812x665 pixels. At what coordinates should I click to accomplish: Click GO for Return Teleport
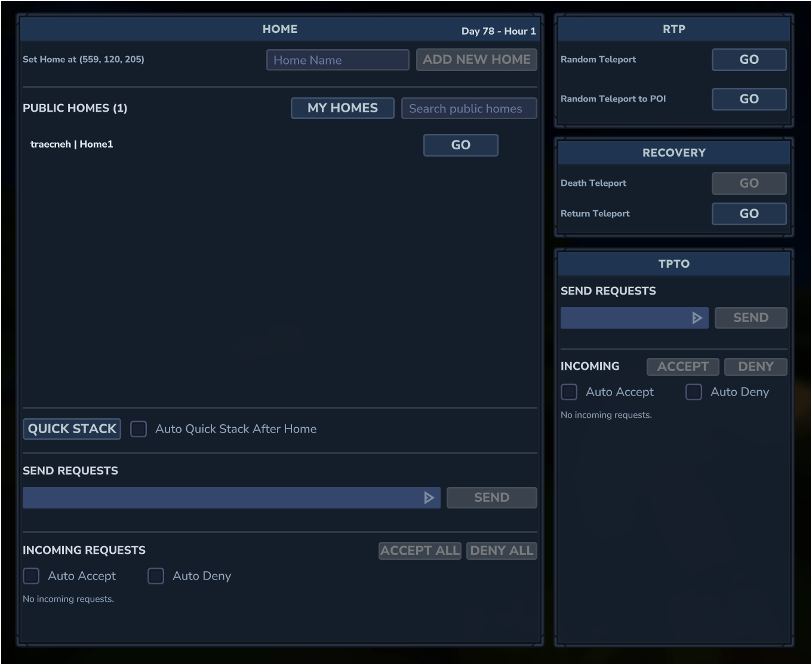click(749, 214)
